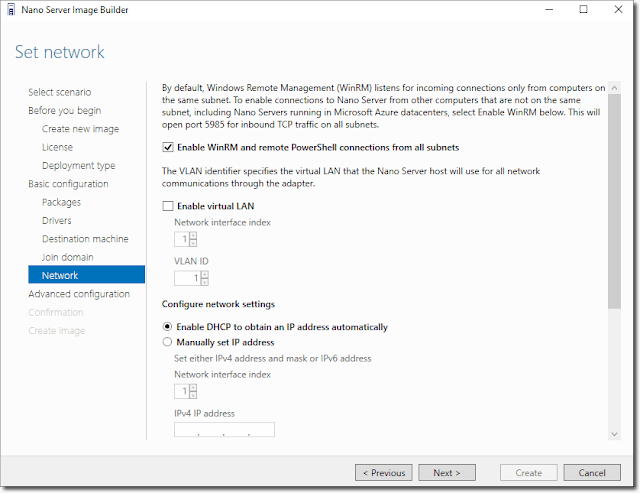Viewport: 640px width, 493px height.
Task: Cancel the image builder wizard
Action: (592, 473)
